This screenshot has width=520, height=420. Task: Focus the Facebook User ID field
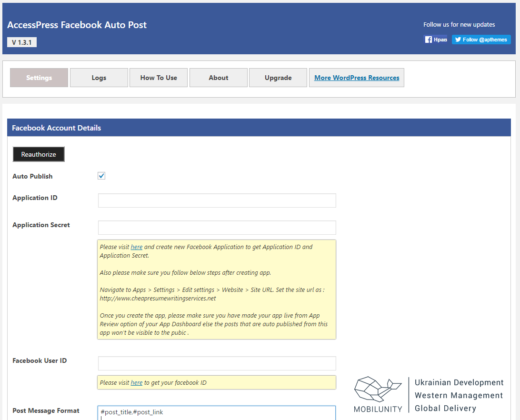[217, 363]
